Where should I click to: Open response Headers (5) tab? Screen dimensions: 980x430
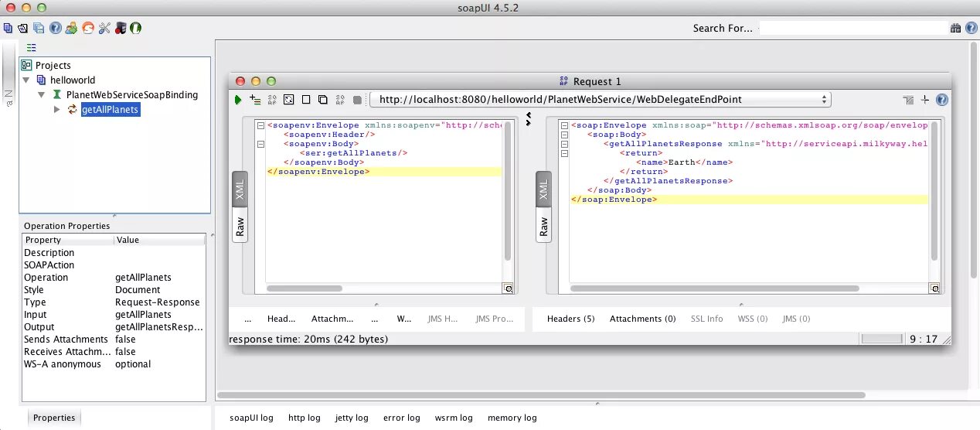click(570, 319)
